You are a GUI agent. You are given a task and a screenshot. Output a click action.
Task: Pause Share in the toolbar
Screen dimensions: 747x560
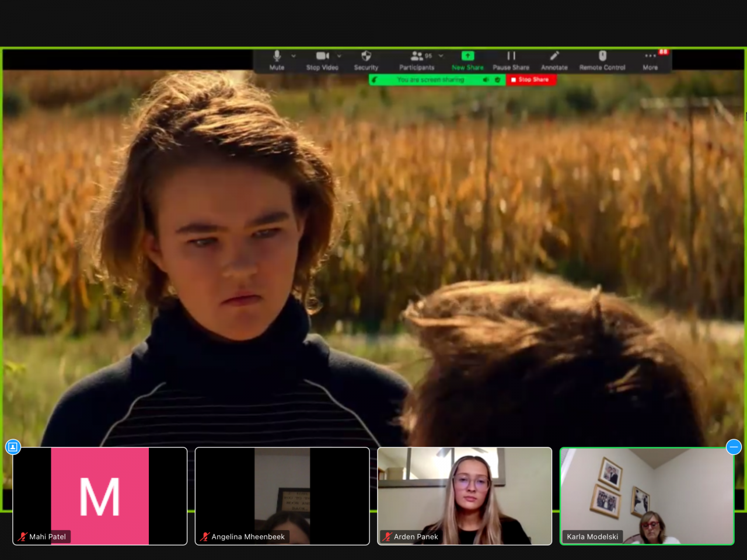(511, 60)
